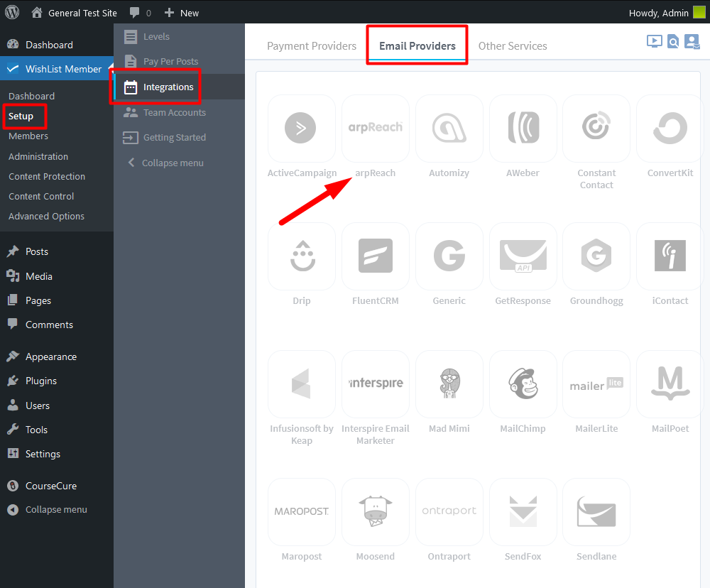The width and height of the screenshot is (710, 588).
Task: Open the Content Protection sidebar link
Action: 47,176
